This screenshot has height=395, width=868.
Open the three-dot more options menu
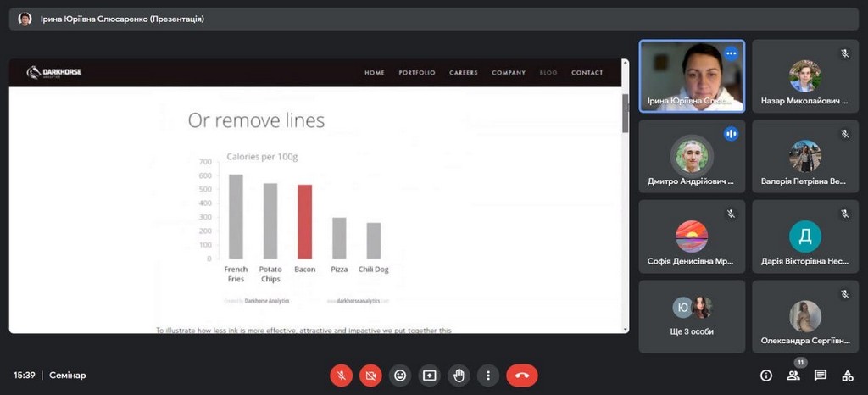(488, 375)
